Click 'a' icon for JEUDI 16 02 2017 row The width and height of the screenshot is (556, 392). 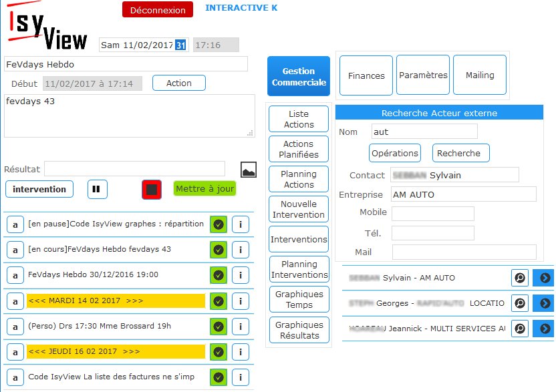click(x=15, y=352)
